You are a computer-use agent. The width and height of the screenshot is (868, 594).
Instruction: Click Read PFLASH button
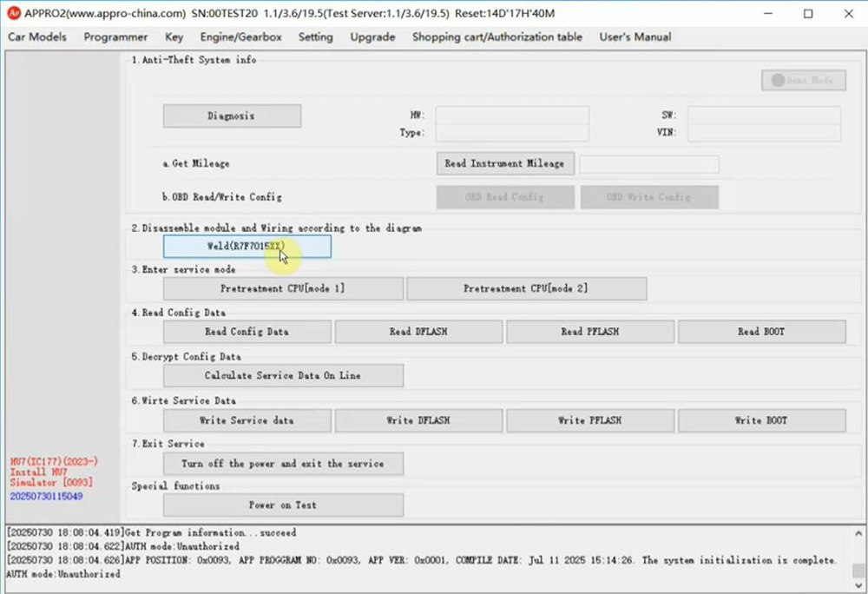coord(590,332)
